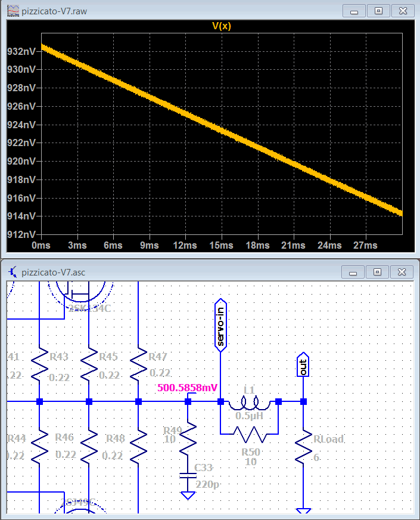Click the 922nV y-axis label

point(21,143)
